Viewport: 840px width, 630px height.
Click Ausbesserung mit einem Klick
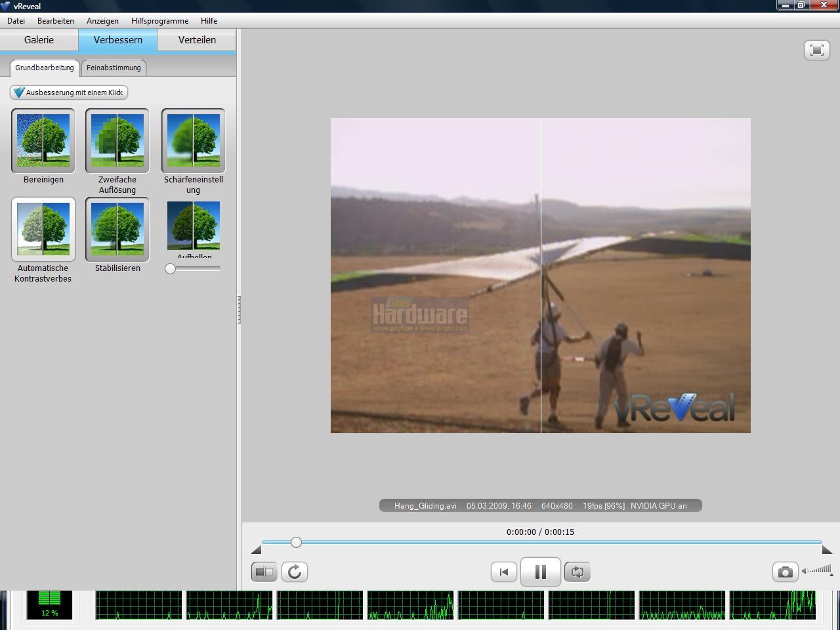[69, 93]
